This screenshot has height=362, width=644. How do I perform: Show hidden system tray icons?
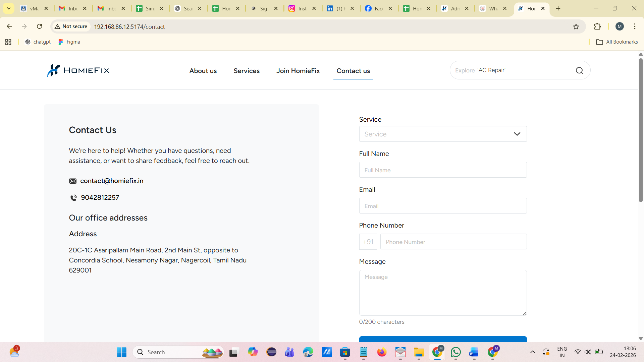point(532,352)
